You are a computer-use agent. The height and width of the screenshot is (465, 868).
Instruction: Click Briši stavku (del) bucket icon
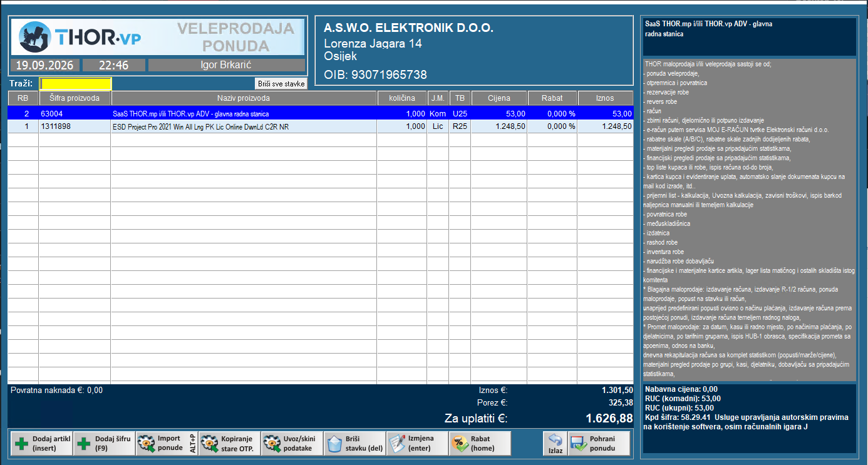pos(334,444)
